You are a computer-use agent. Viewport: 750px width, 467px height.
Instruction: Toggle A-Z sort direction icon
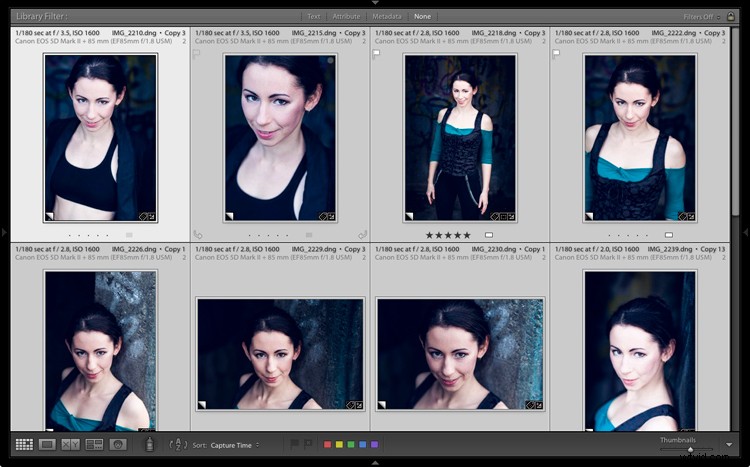click(x=178, y=445)
